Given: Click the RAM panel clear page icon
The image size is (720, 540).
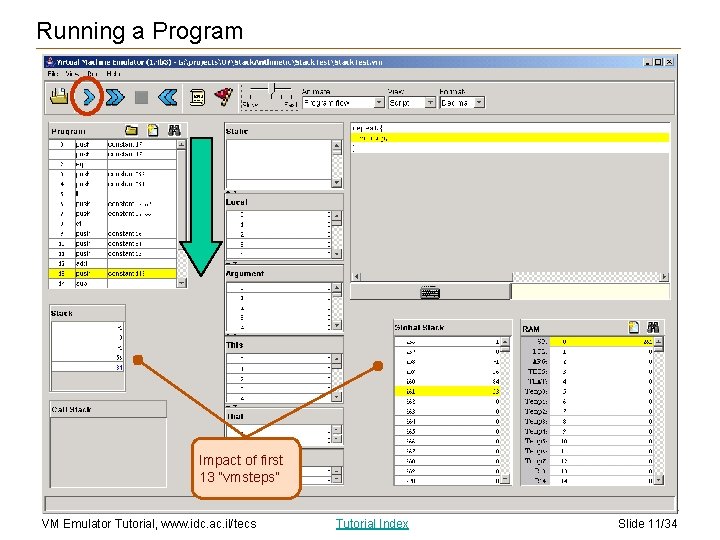Looking at the screenshot, I should [634, 327].
